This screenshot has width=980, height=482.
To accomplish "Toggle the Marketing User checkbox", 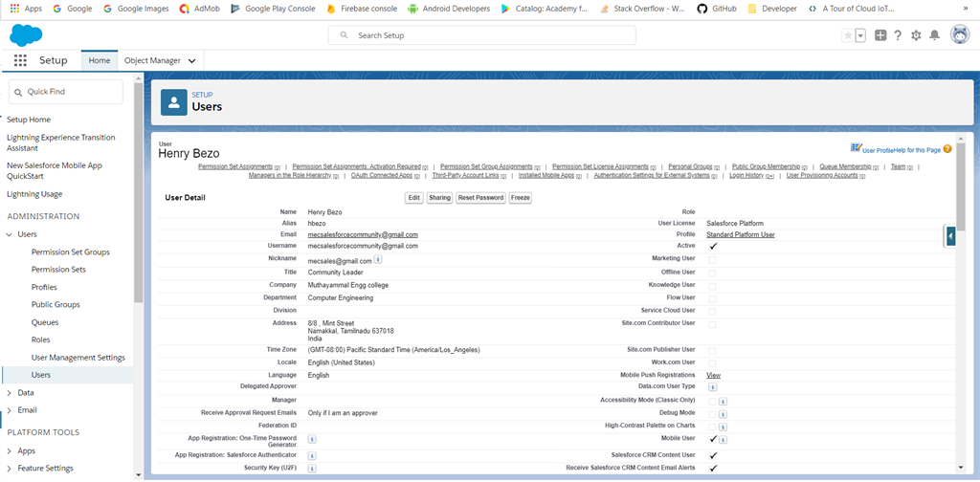I will tap(712, 260).
